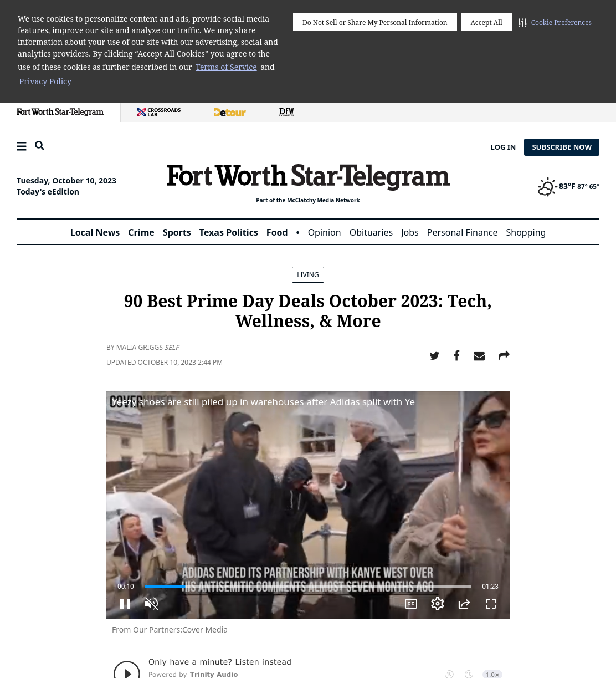Screen dimensions: 616x678
Task: Click Trinity Audio powered-by link
Action: point(214,675)
